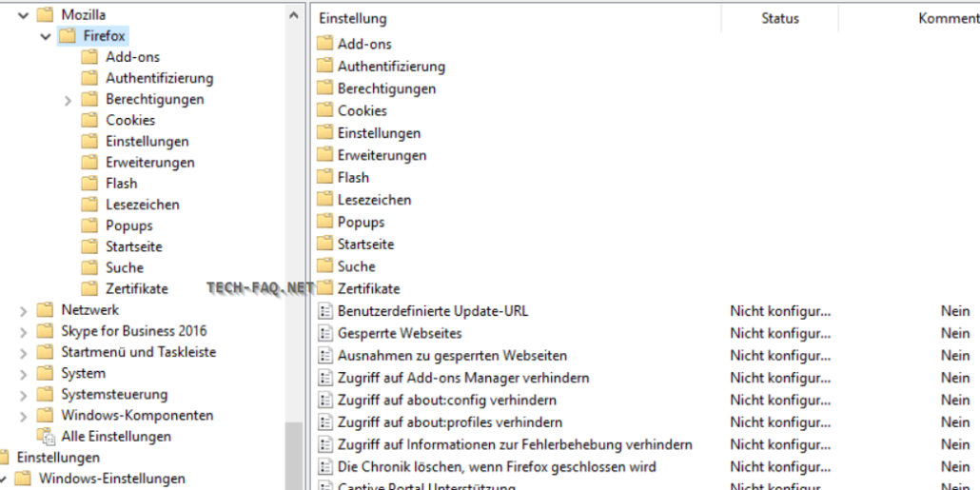Expand the Berechtigungen tree node
Screen dimensions: 980x490
(69, 99)
